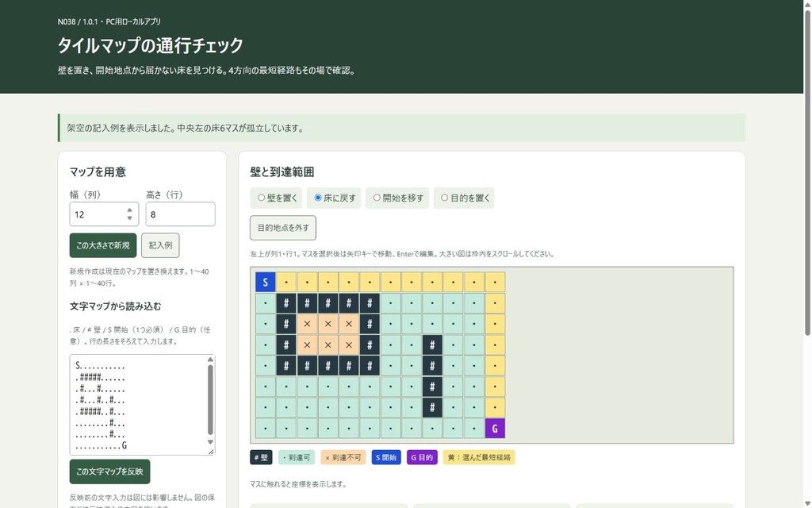This screenshot has height=508, width=812.
Task: Load the sample with 記入例 button
Action: [160, 246]
